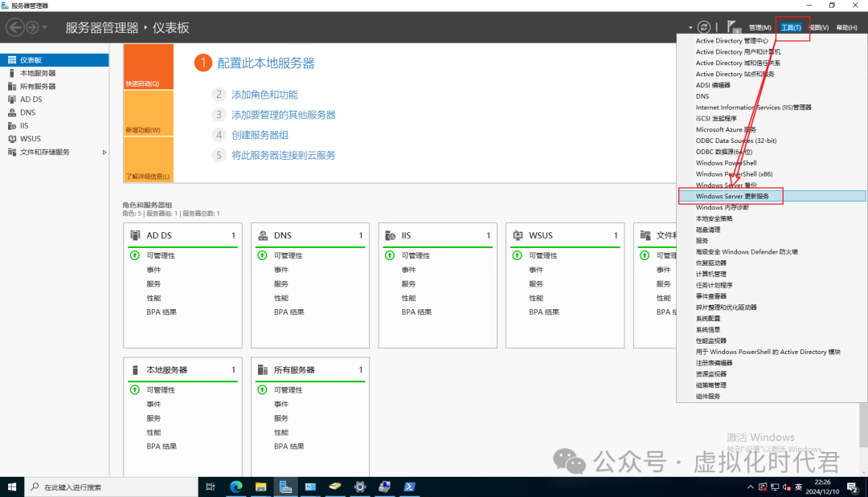Screen dimensions: 868x497
Task: Show hidden icons in the system tray
Action: 750,487
